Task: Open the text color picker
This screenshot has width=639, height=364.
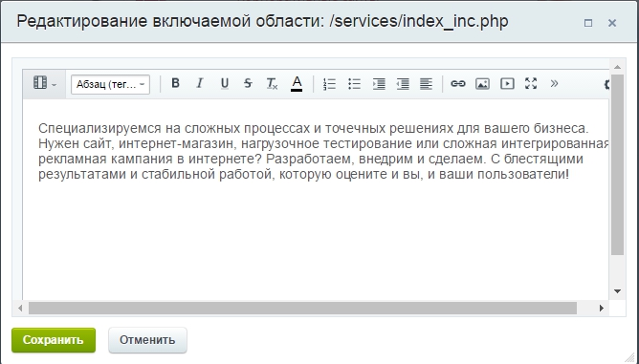Action: (297, 83)
